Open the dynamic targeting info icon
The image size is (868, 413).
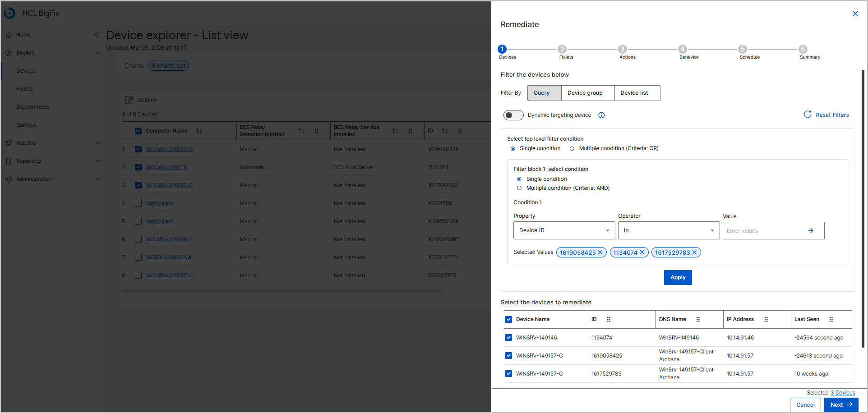601,115
